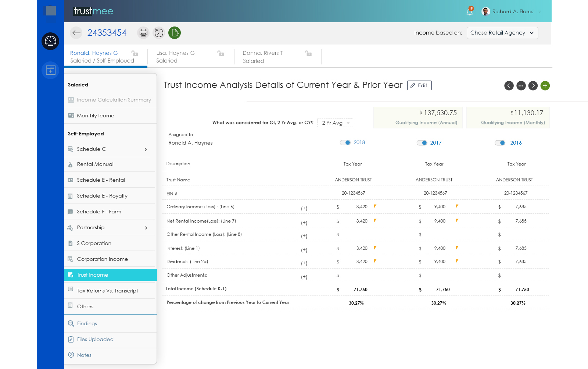Click the lock icon on Donna Rivers tab
This screenshot has height=369, width=588.
coord(308,53)
